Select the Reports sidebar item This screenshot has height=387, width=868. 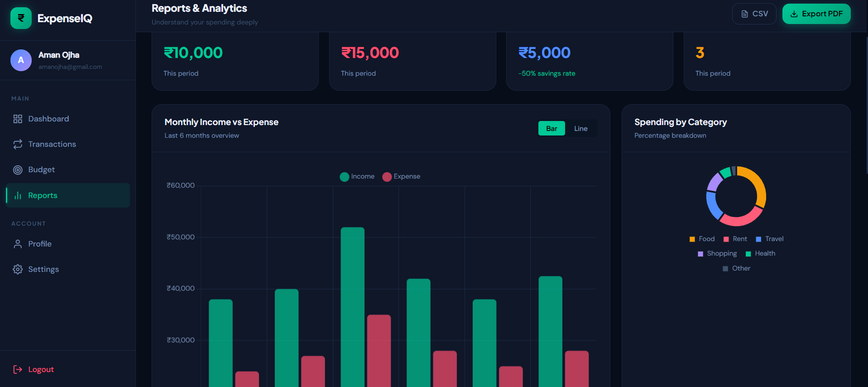point(68,195)
